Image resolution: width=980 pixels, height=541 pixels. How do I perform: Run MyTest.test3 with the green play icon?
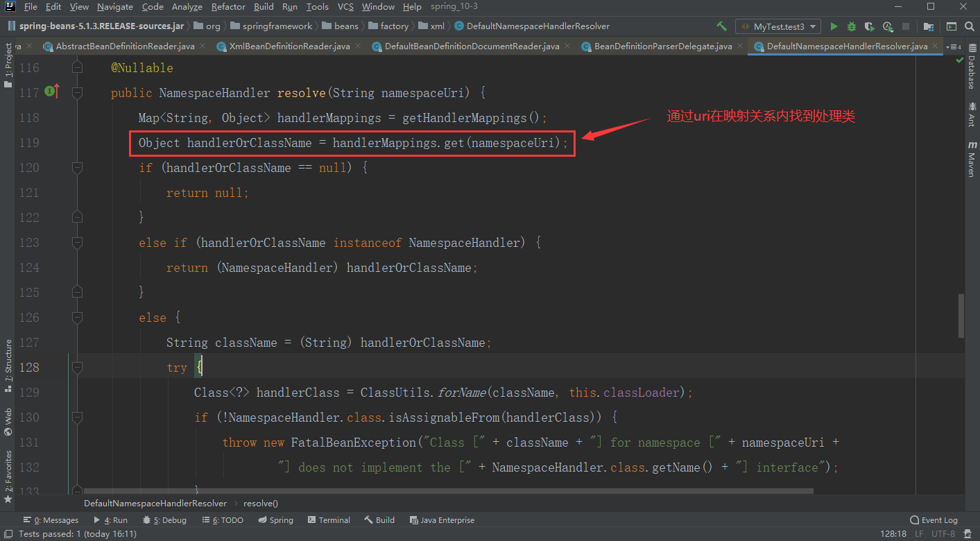(x=834, y=26)
